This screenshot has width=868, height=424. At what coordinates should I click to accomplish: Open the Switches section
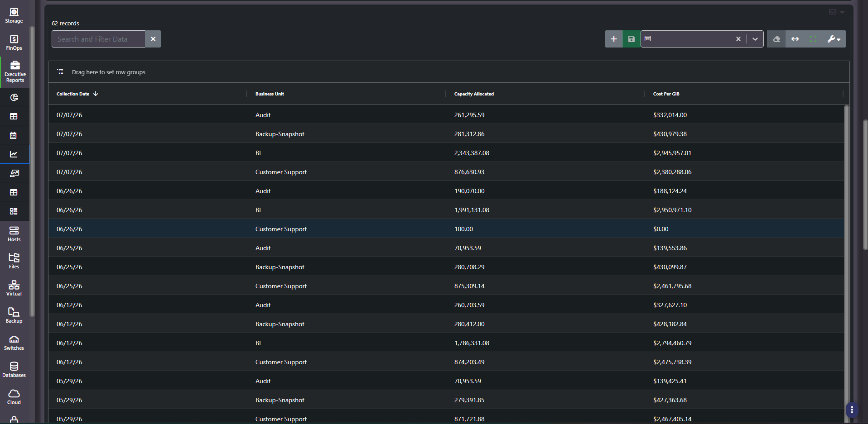pyautogui.click(x=14, y=343)
